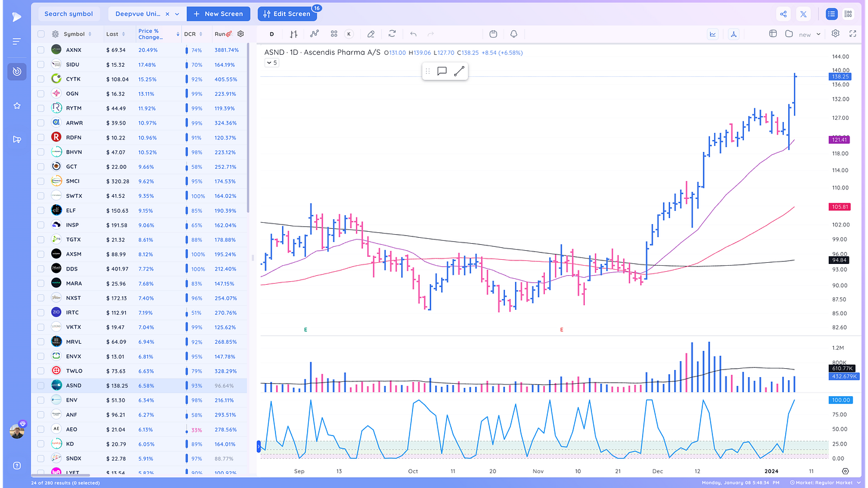Open the favorites star in sidebar
The height and width of the screenshot is (488, 868).
pos(17,105)
